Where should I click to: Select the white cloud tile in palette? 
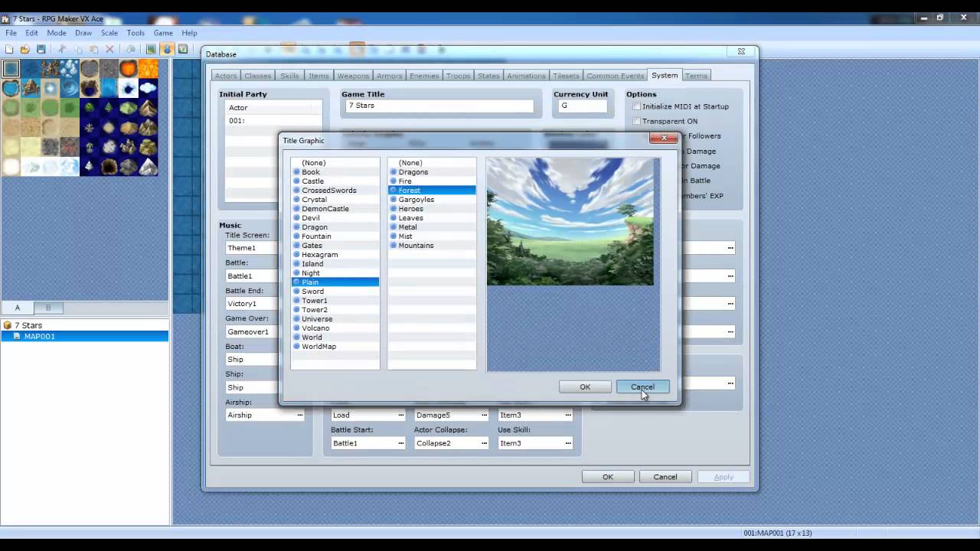point(149,89)
